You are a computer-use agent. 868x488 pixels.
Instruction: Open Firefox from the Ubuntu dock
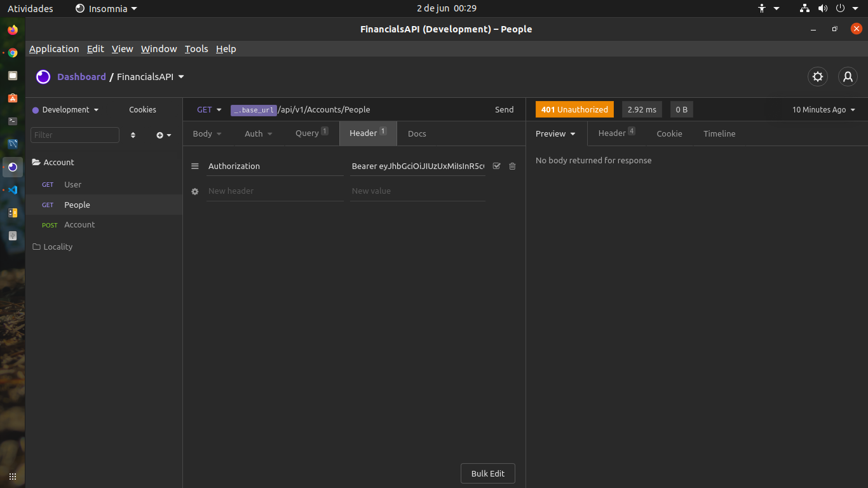13,30
